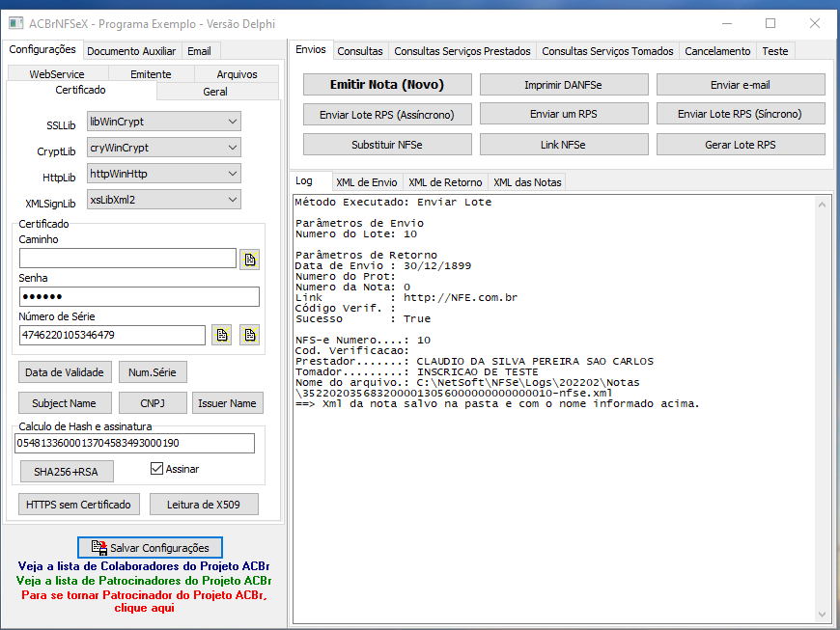Open Consultas Serviços Tomados tab

pyautogui.click(x=607, y=51)
